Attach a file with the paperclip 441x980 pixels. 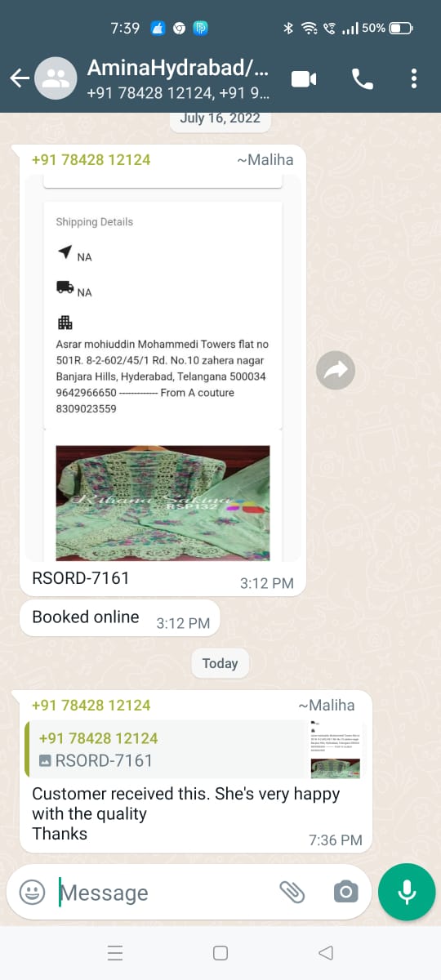(292, 892)
